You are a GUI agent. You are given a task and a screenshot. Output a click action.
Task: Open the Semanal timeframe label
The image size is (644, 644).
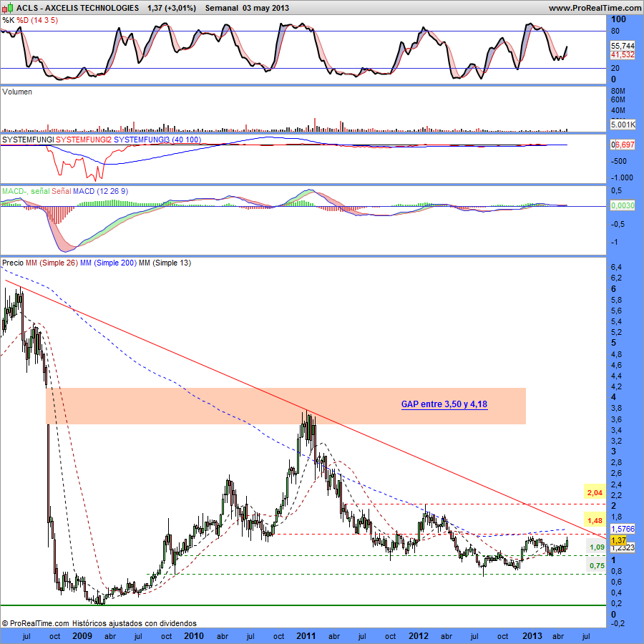coord(221,8)
